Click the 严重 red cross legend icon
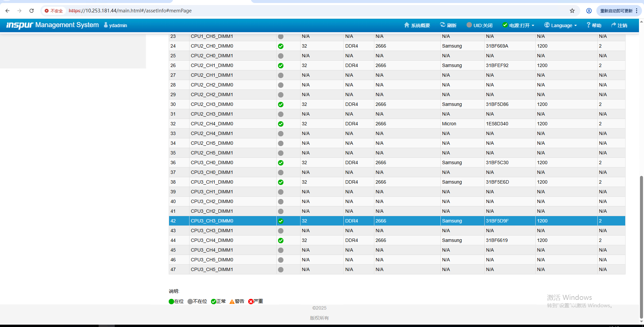 (251, 302)
